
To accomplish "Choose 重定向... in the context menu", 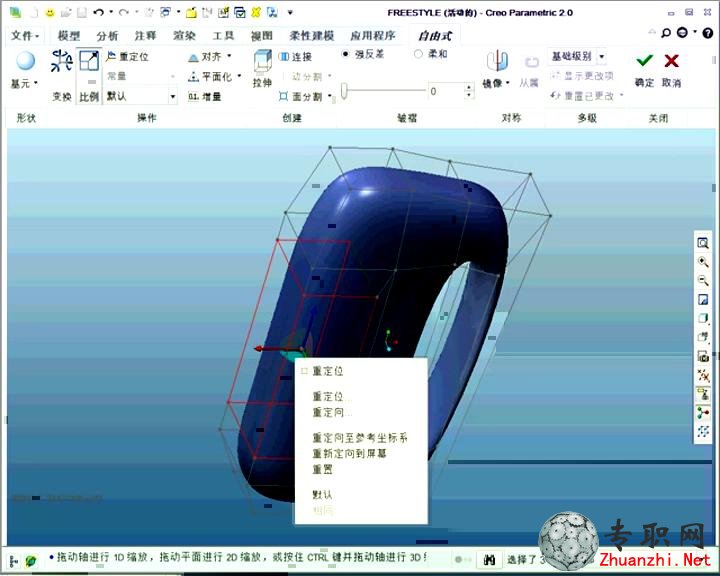I will (x=332, y=412).
